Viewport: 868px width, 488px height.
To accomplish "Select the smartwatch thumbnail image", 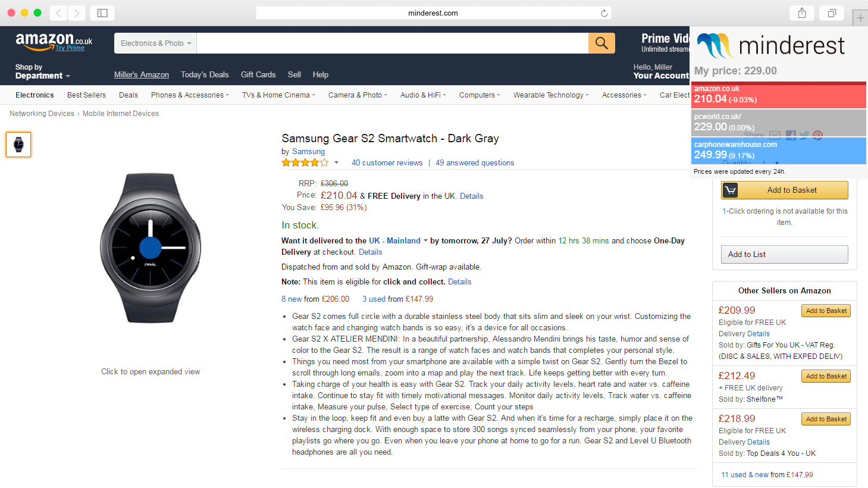I will pos(18,145).
